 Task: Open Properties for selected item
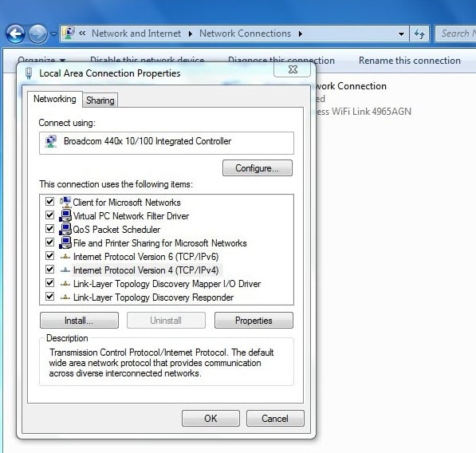point(254,321)
